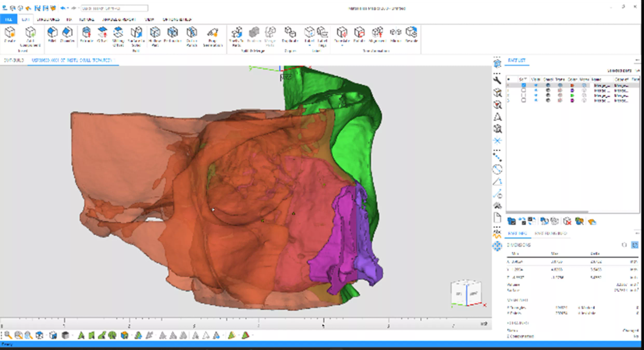Open the Part Fix Info tab
Image resolution: width=644 pixels, height=350 pixels.
(551, 233)
